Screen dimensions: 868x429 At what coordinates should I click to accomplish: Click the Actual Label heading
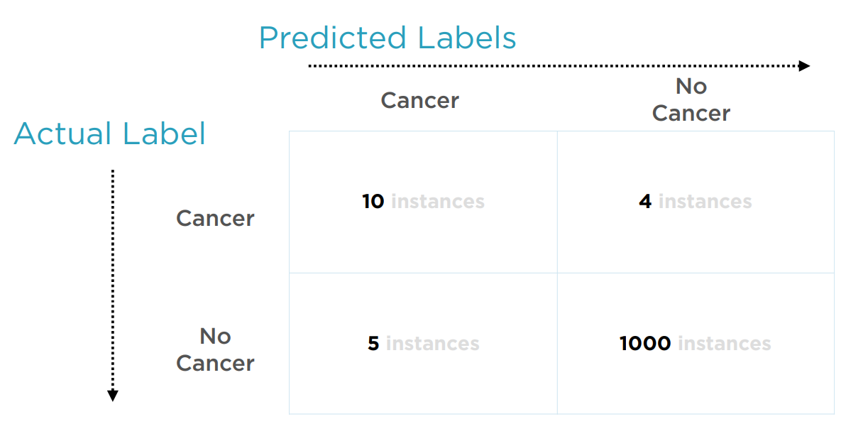[110, 134]
